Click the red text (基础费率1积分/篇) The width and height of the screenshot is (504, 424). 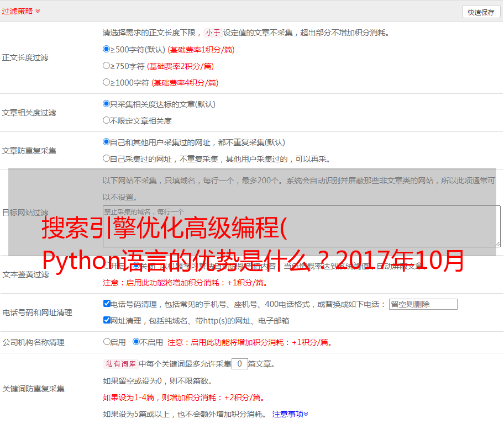click(201, 50)
